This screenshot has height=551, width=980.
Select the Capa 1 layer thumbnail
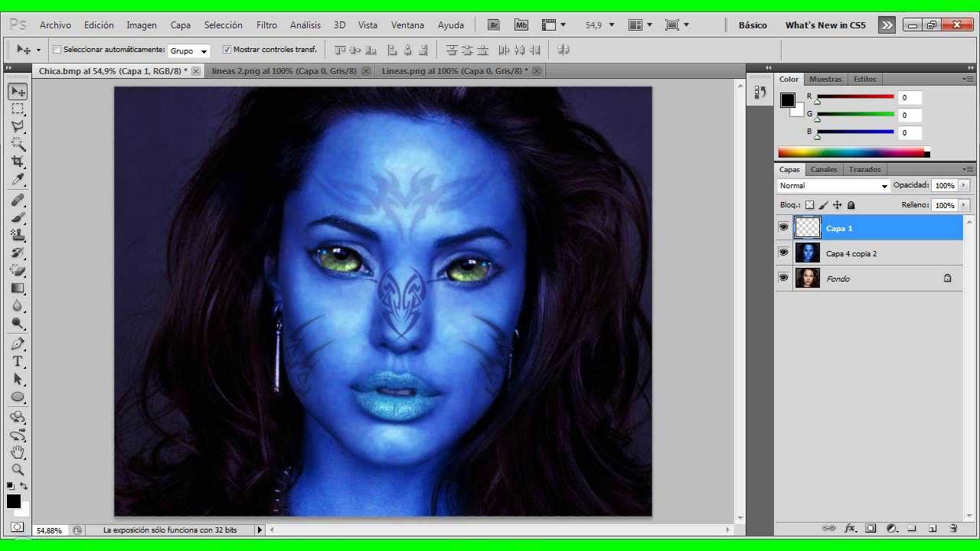[808, 228]
